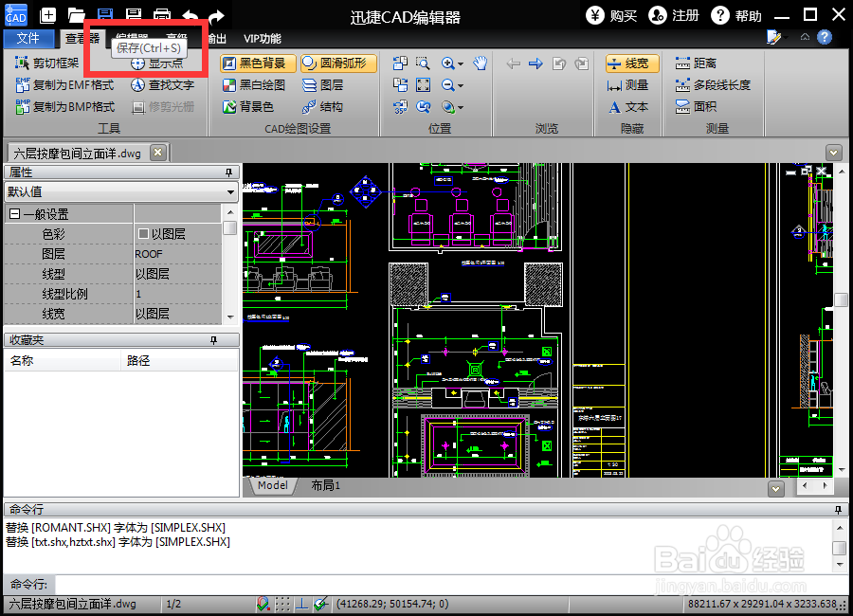Image resolution: width=853 pixels, height=616 pixels.
Task: Toggle ortho mode icon in status bar
Action: [x=301, y=604]
